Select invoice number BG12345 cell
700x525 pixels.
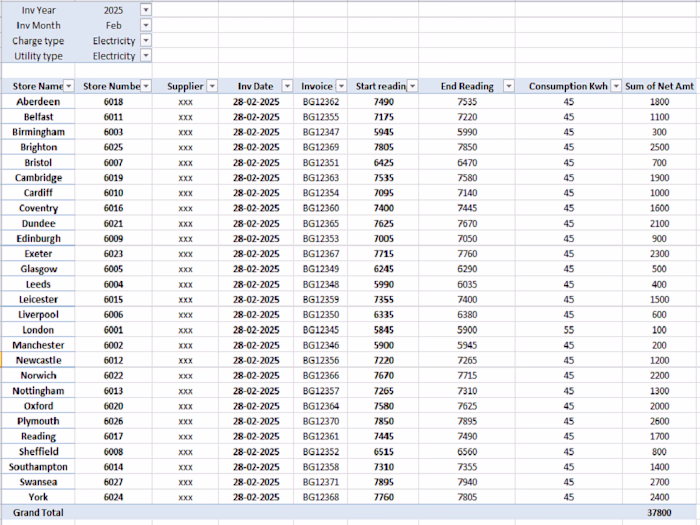pos(321,330)
